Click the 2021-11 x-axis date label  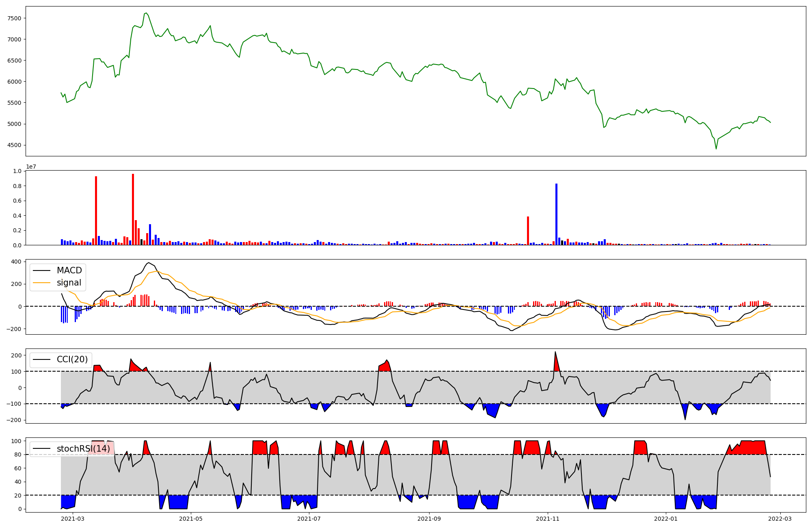[x=548, y=519]
